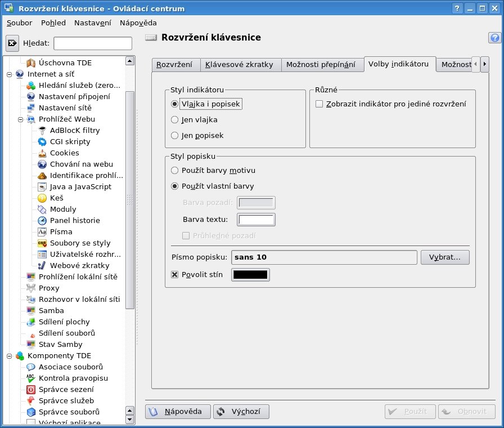The image size is (504, 428).
Task: Click the Chování na webu icon
Action: 42,164
